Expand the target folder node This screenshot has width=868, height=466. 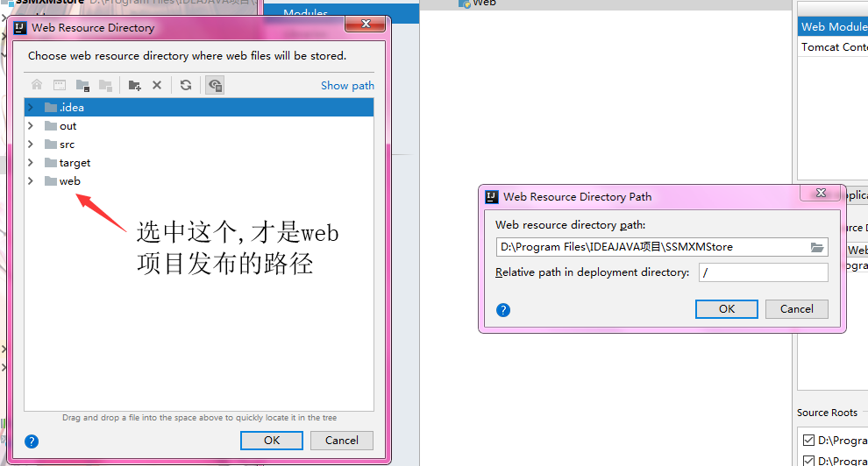[31, 163]
